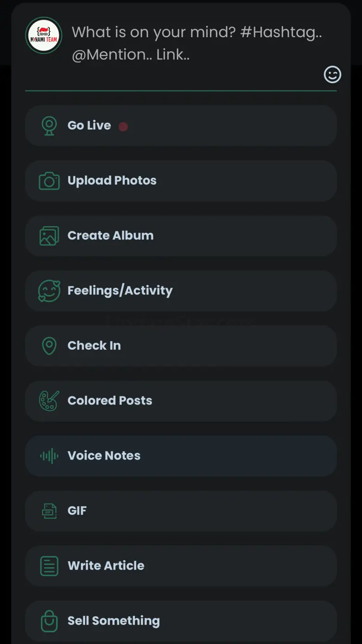Select Feelings/Activity post type
Screen dimensions: 362x644
click(120, 291)
